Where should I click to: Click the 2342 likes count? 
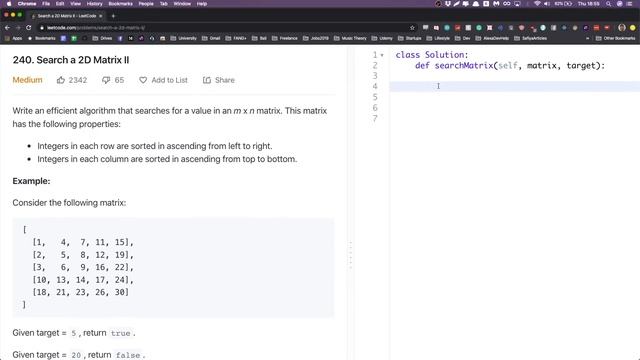[78, 80]
